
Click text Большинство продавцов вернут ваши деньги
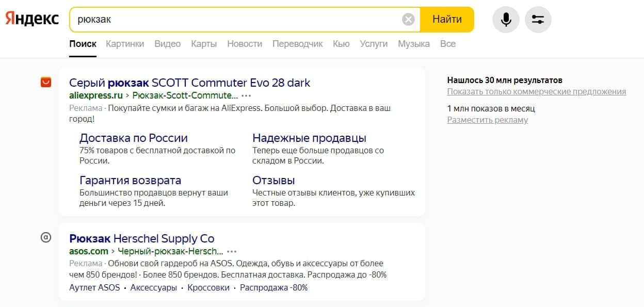click(154, 198)
